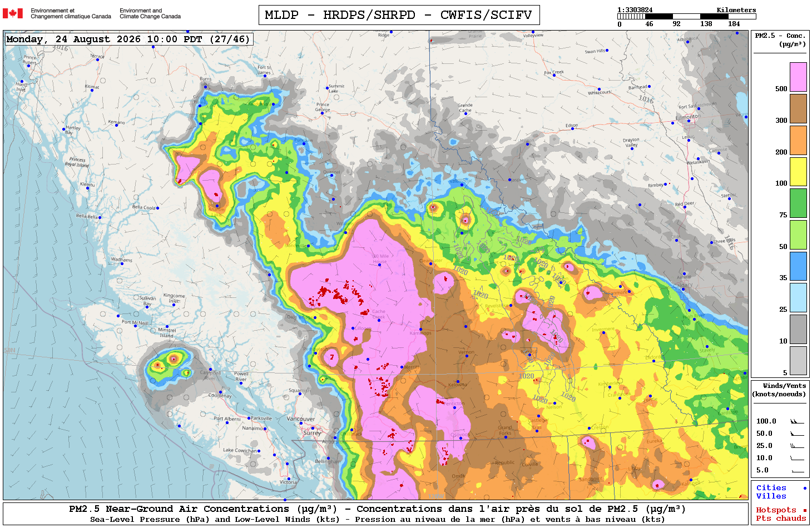Click the Edson label on map
Image resolution: width=812 pixels, height=528 pixels.
click(572, 126)
